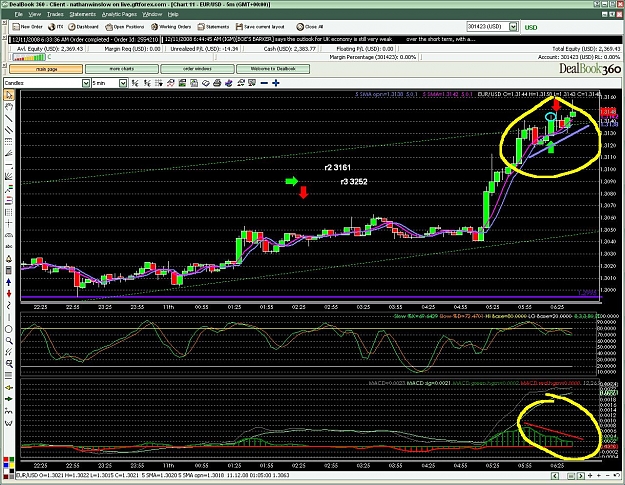Open Working Orders from toolbar
This screenshot has width=625, height=485.
click(x=171, y=27)
